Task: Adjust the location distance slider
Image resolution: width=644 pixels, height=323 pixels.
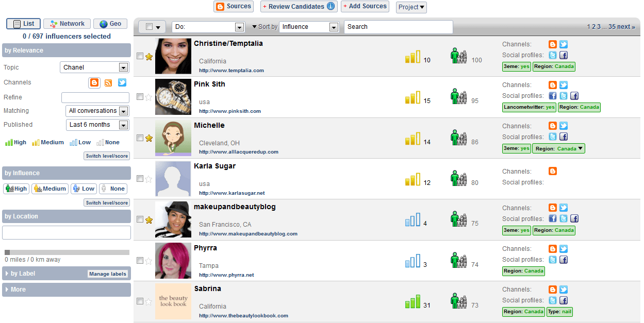Action: 7,252
